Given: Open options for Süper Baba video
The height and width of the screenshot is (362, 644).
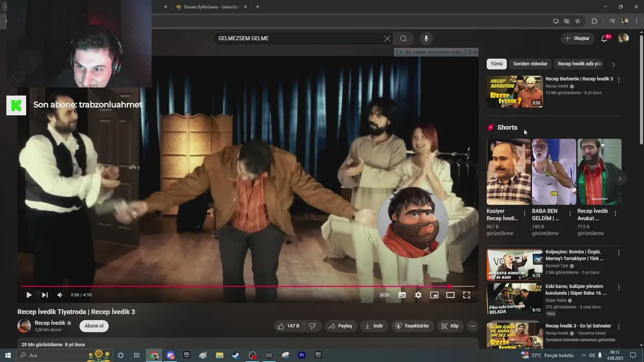Looking at the screenshot, I should 619,287.
